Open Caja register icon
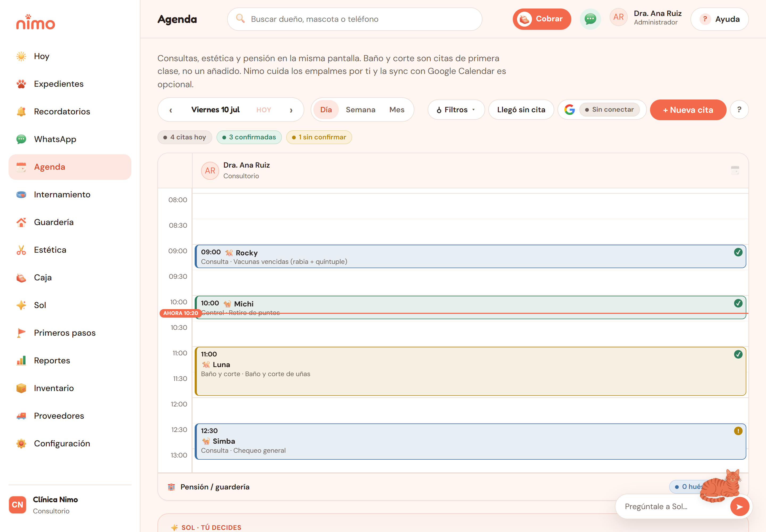Screen dimensions: 766x532 click(21, 278)
